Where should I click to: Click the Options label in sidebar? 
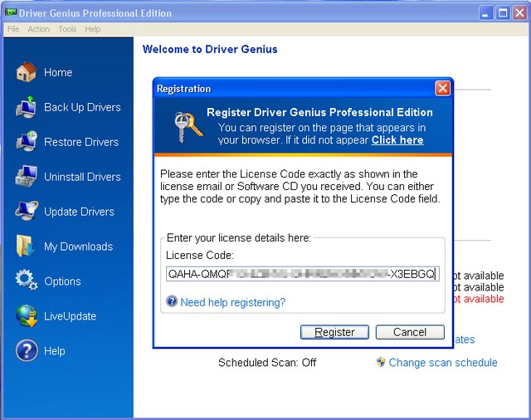pos(62,281)
